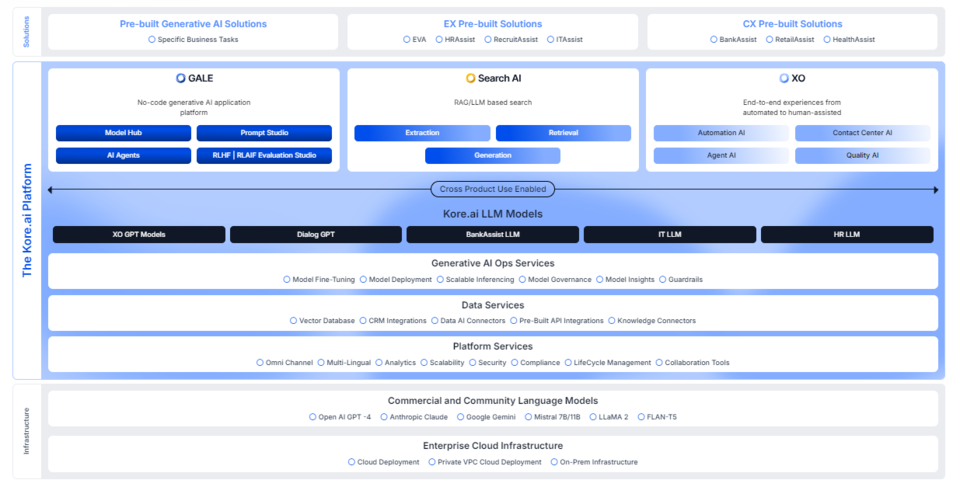Click the Prompt Studio button
The width and height of the screenshot is (960, 494).
click(x=264, y=133)
